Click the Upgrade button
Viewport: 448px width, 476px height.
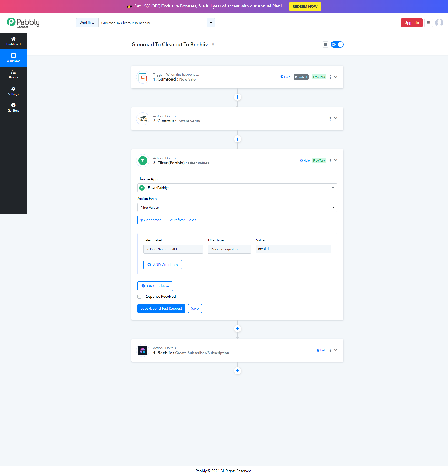[412, 23]
